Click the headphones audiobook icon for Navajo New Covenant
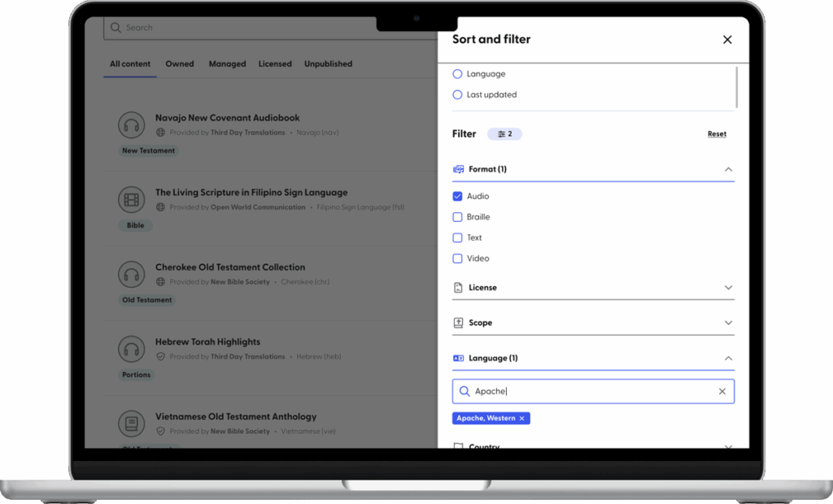This screenshot has width=833, height=504. coord(132,125)
